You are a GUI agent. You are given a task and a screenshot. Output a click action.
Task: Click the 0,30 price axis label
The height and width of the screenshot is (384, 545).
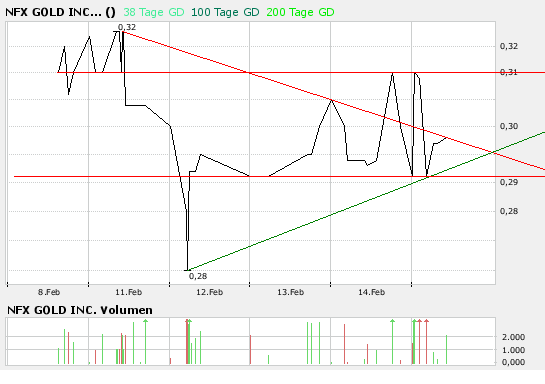(x=509, y=126)
